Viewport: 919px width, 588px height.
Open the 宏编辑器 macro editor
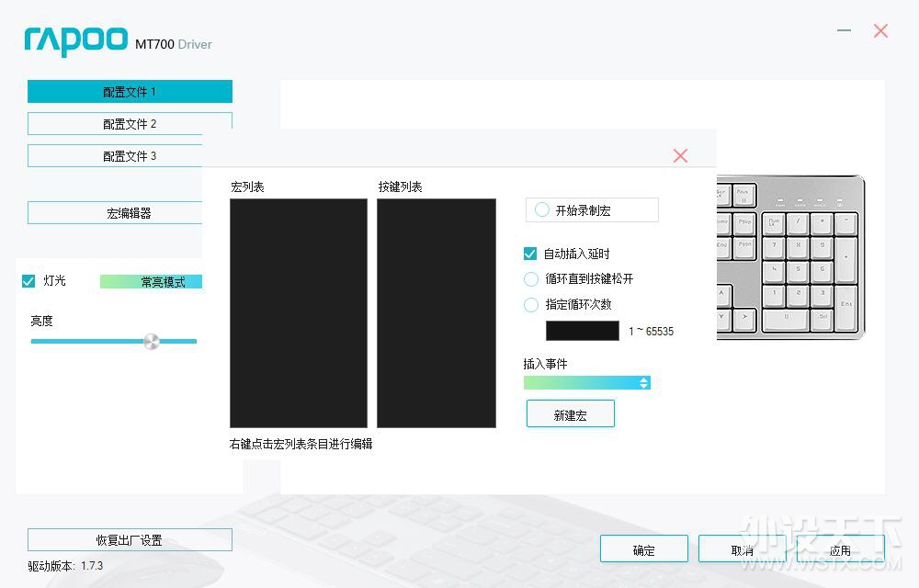(x=116, y=212)
